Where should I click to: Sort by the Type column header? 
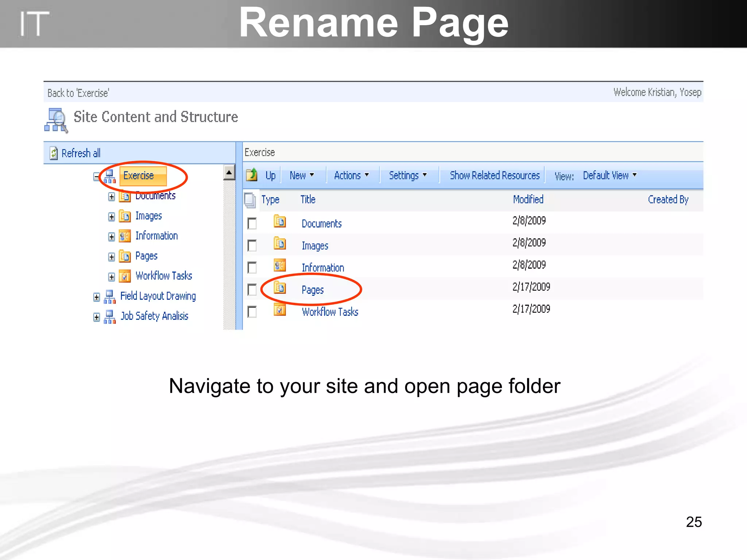coord(270,200)
